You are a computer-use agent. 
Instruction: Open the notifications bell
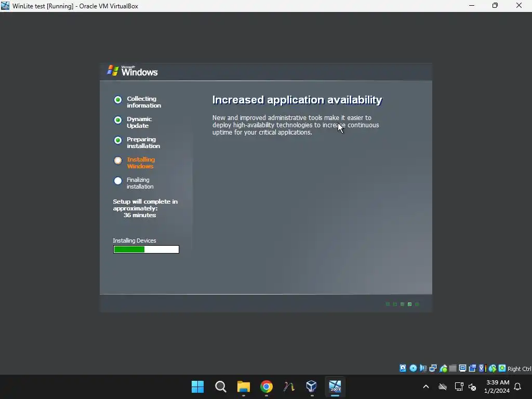517,387
